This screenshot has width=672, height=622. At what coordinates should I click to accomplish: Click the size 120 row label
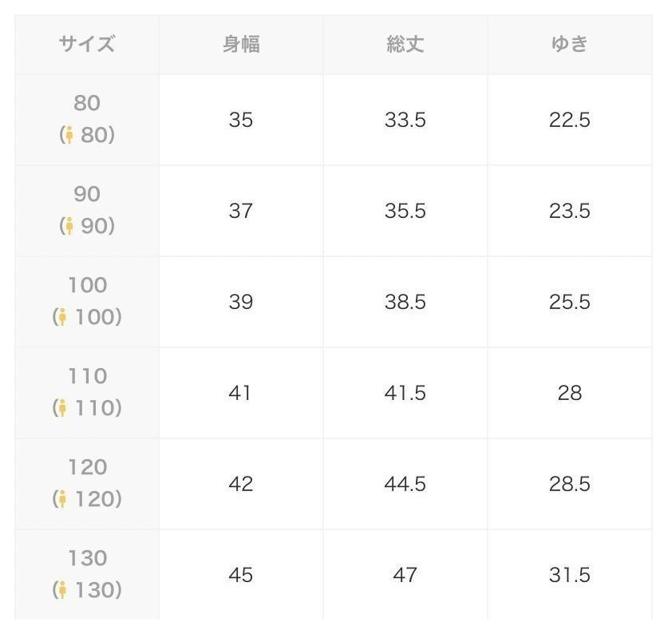pyautogui.click(x=87, y=484)
